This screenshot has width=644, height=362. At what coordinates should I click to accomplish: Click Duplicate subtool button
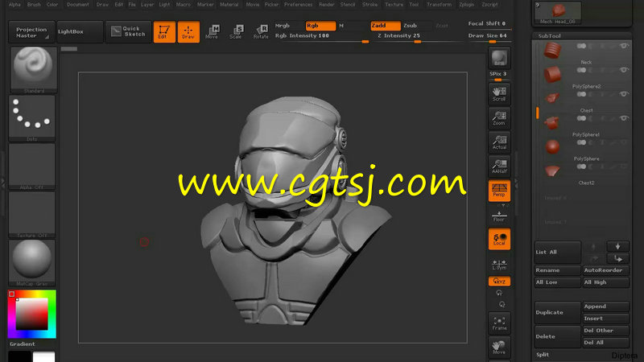coord(557,312)
